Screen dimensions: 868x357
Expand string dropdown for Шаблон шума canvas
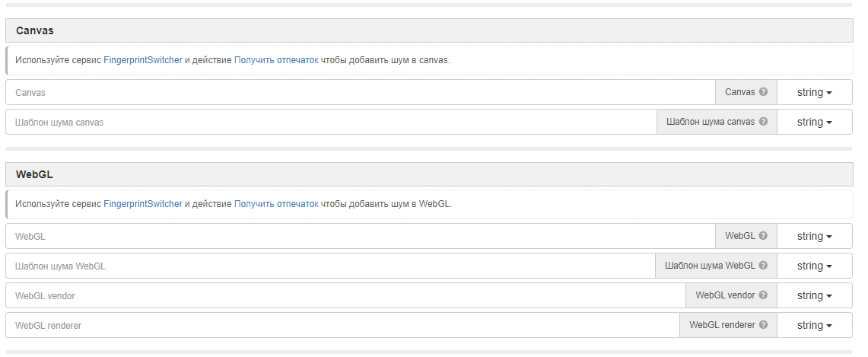point(814,122)
